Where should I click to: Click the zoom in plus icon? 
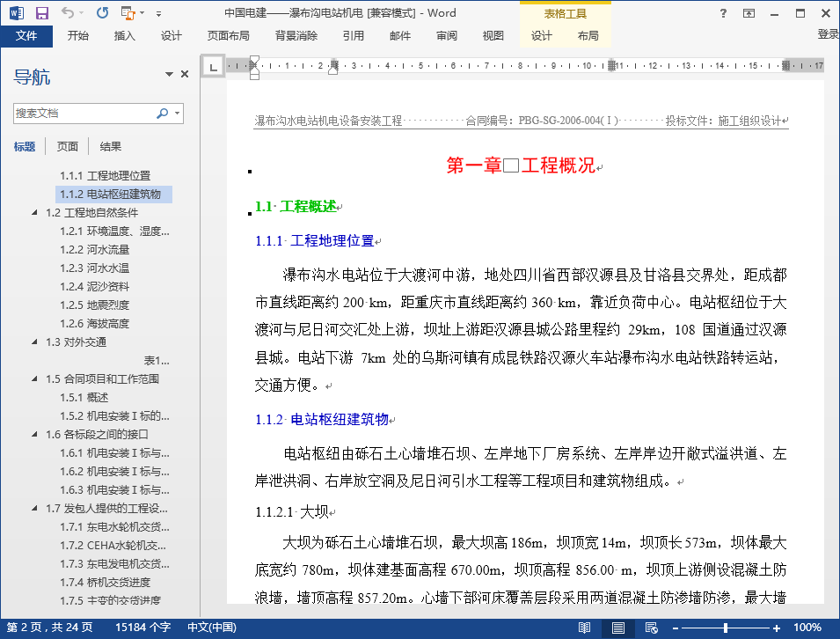coord(777,628)
